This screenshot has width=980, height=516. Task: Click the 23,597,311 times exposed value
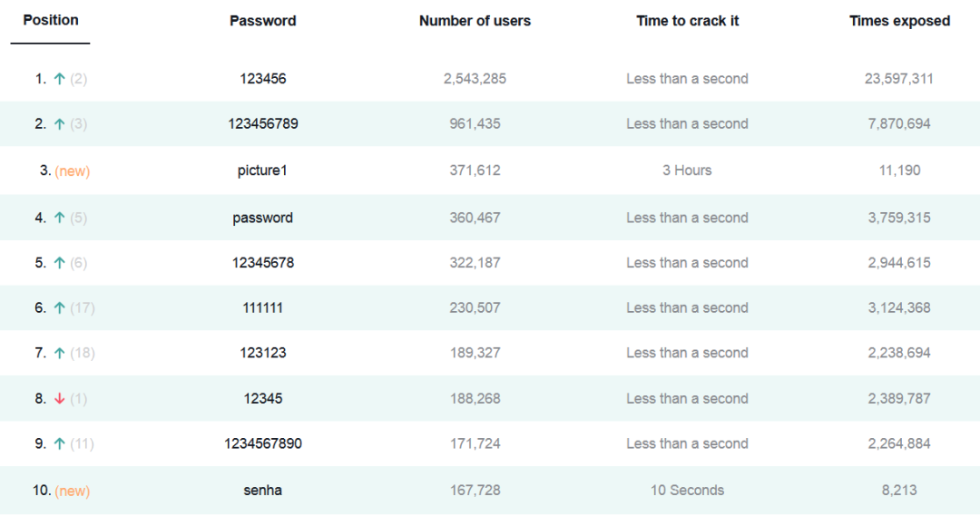coord(898,79)
